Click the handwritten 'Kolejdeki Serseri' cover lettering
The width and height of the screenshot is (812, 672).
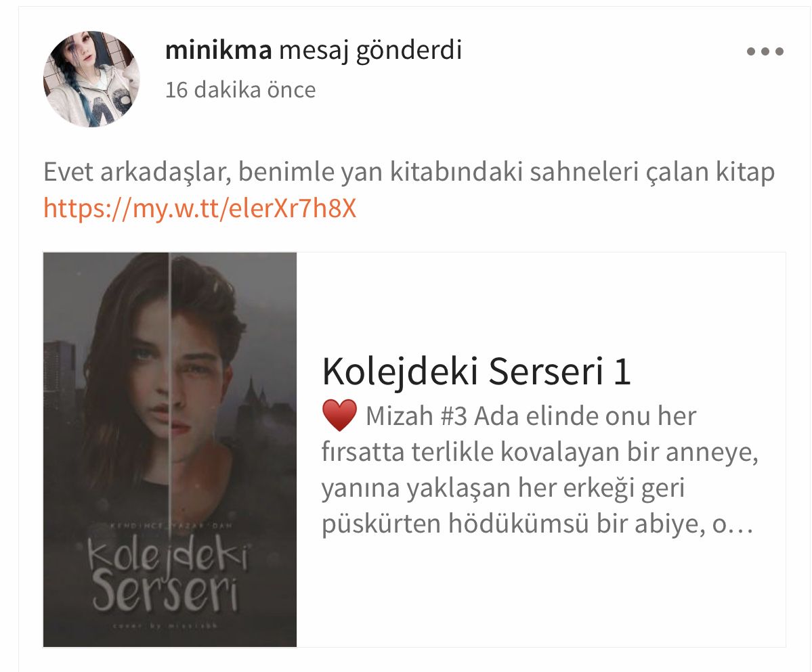[167, 575]
